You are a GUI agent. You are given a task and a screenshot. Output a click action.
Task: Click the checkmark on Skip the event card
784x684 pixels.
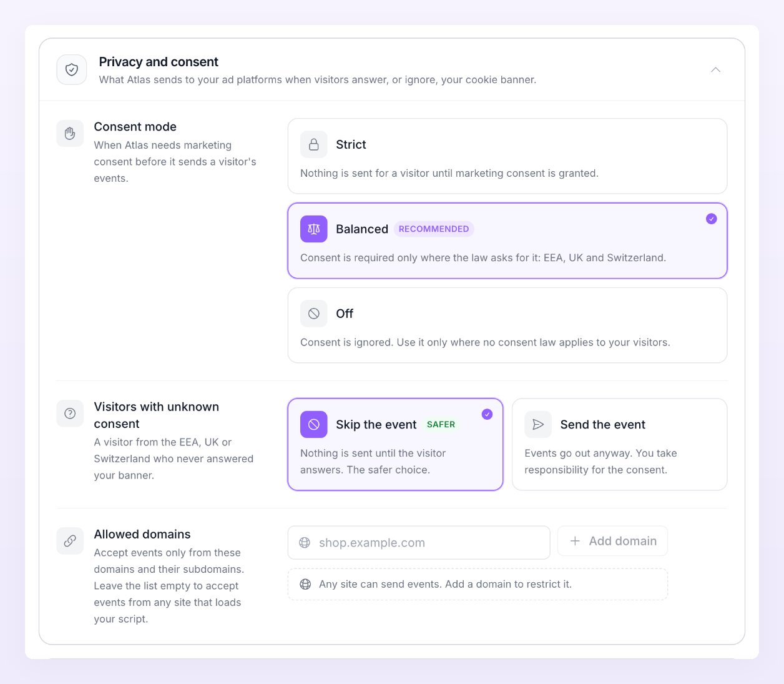(488, 414)
